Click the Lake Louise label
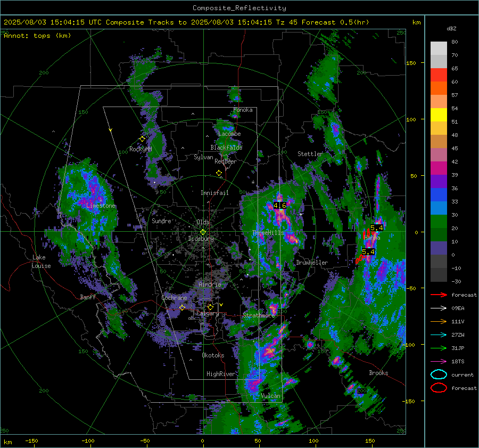 [42, 262]
